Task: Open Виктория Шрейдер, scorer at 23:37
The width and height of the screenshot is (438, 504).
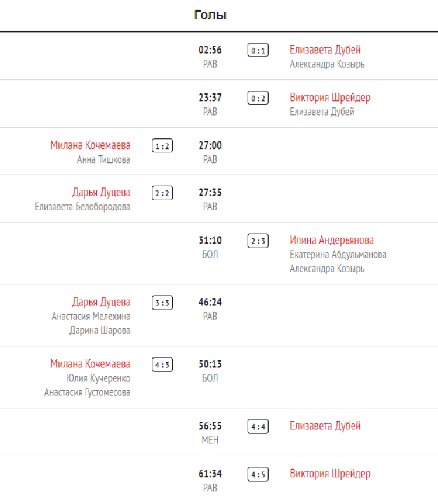Action: (330, 98)
